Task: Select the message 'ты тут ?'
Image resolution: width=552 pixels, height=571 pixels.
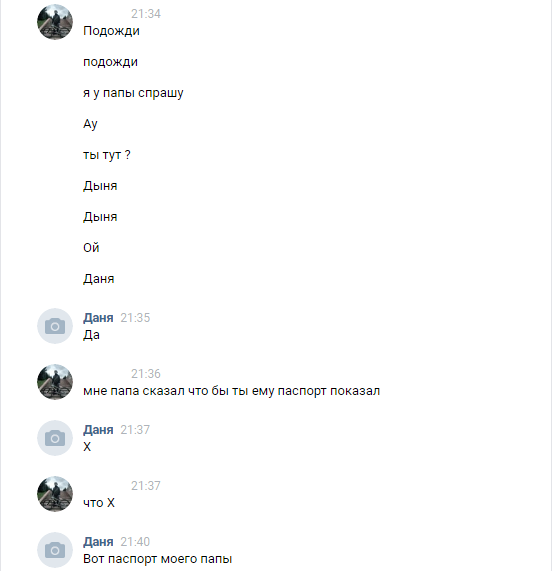Action: (107, 155)
